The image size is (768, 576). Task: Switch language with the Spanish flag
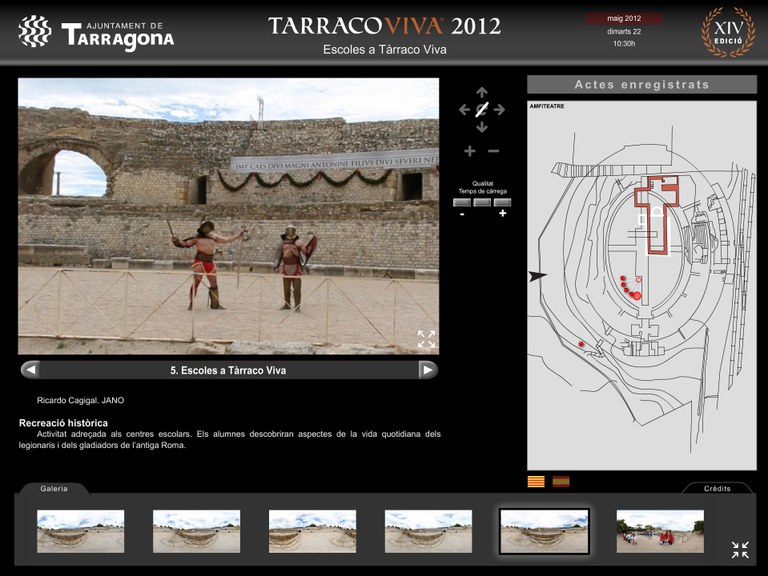pyautogui.click(x=561, y=482)
